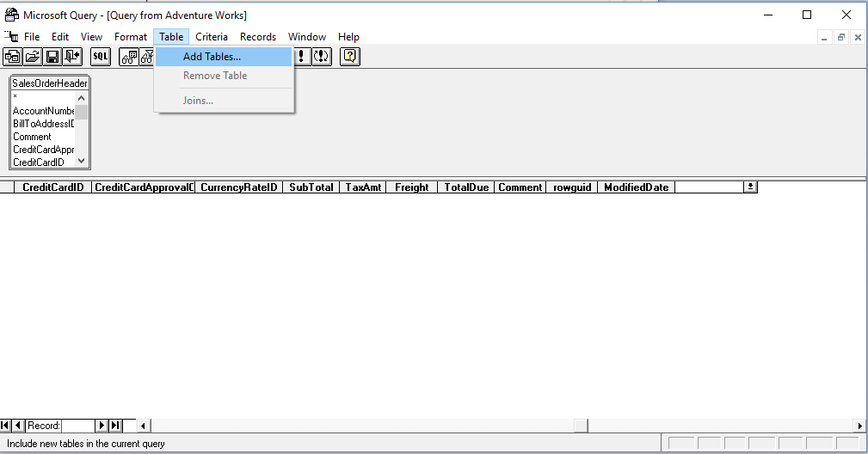Expand the empty column header dropdown arrow
This screenshot has height=454, width=868.
click(750, 187)
